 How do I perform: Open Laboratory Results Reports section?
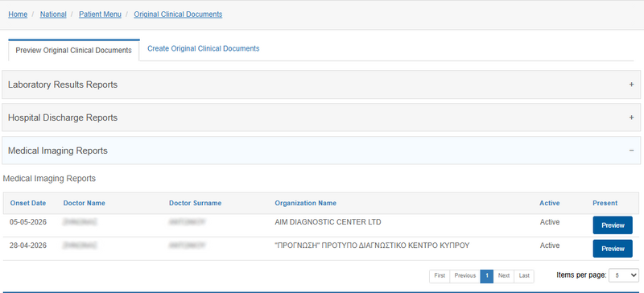(x=321, y=85)
